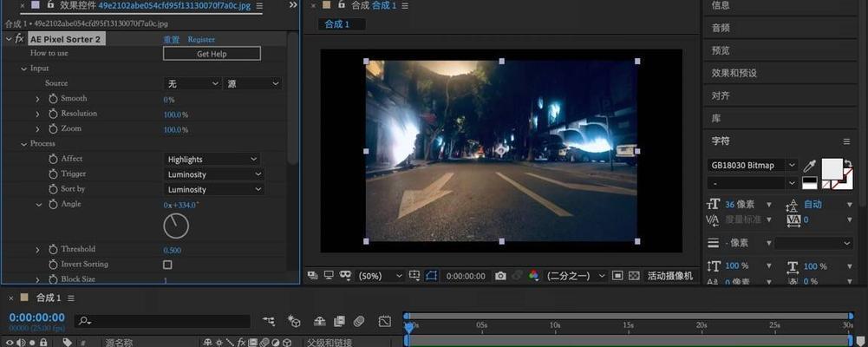Open the 音频 panel tab
The width and height of the screenshot is (868, 347).
[x=721, y=28]
